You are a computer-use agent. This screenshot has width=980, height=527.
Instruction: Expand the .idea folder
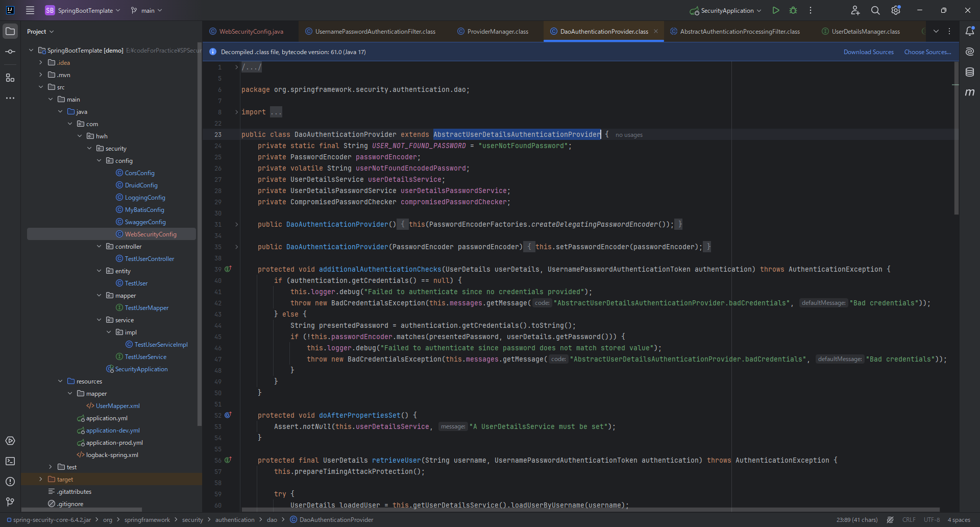(x=41, y=62)
